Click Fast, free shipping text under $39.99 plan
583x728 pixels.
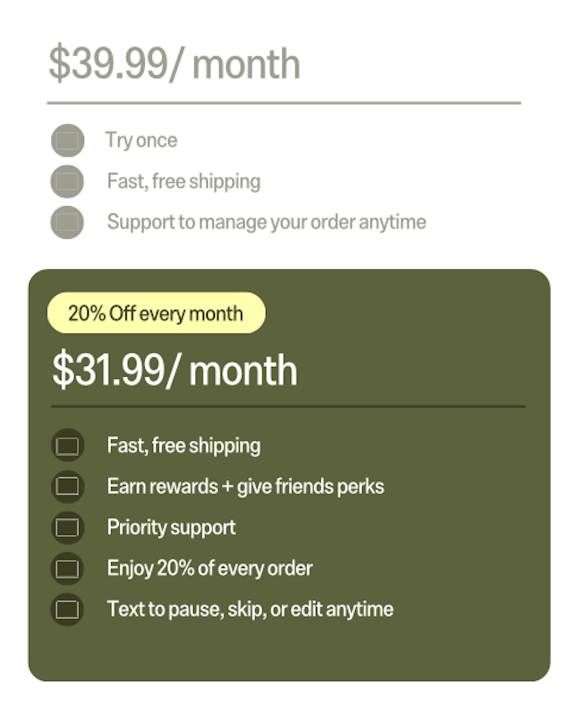[184, 181]
